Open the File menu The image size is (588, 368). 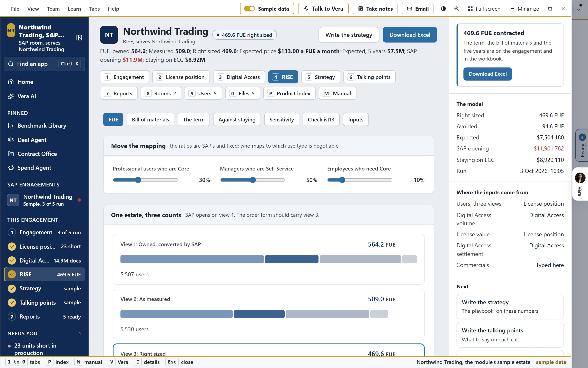15,9
